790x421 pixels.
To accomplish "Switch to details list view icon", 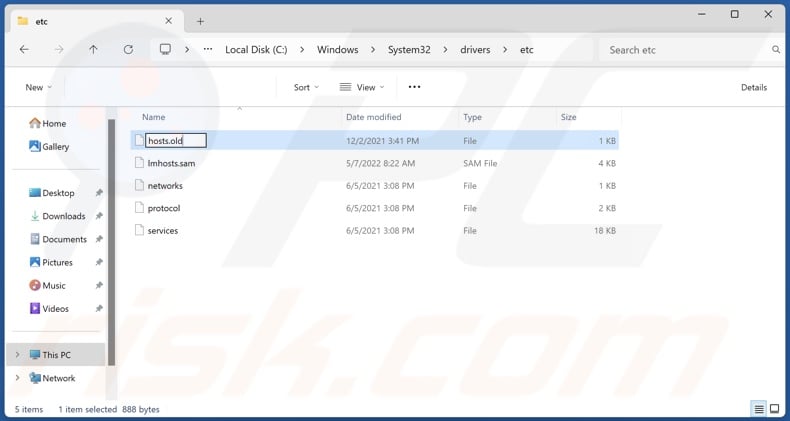I will [759, 409].
